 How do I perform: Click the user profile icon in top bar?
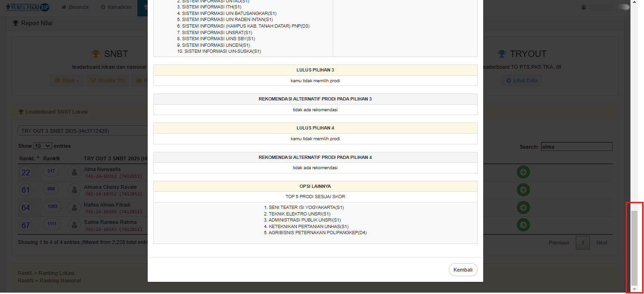click(x=583, y=7)
